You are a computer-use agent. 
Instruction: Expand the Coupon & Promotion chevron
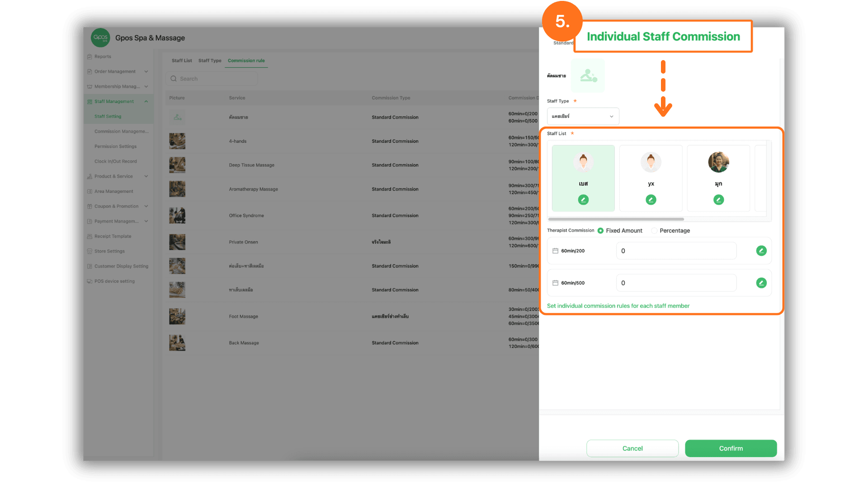[x=146, y=206]
